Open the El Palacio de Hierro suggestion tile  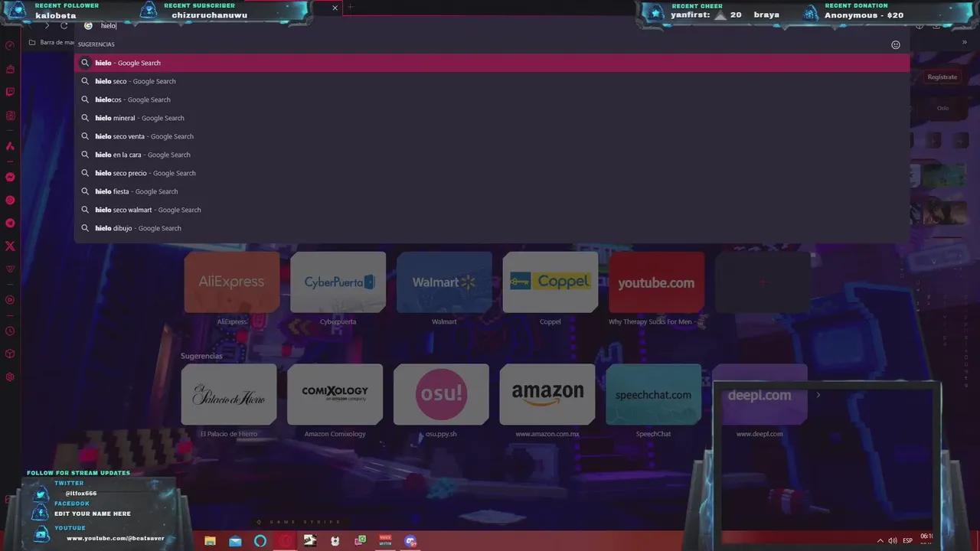coord(229,394)
